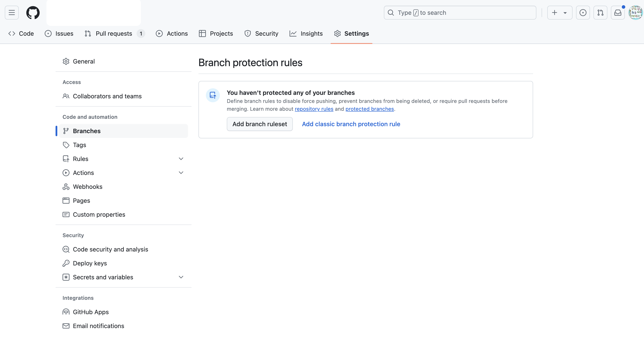This screenshot has width=644, height=352.
Task: Expand the Actions sidebar section
Action: (x=181, y=173)
